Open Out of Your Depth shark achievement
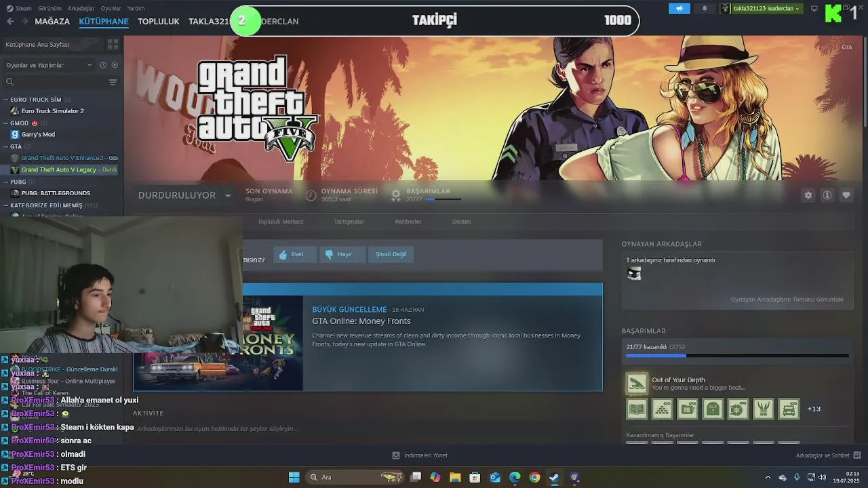The height and width of the screenshot is (488, 868). (637, 383)
